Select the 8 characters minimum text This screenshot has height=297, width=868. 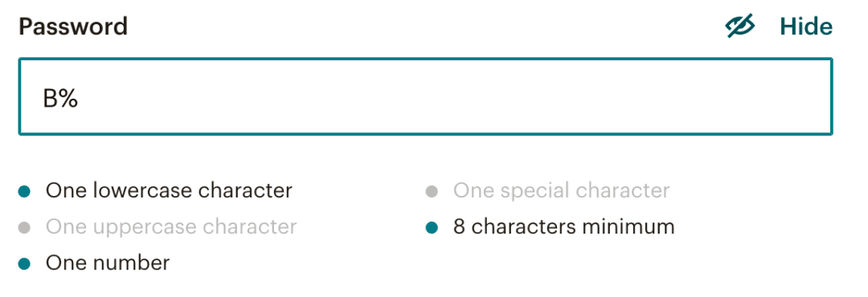coord(563,226)
